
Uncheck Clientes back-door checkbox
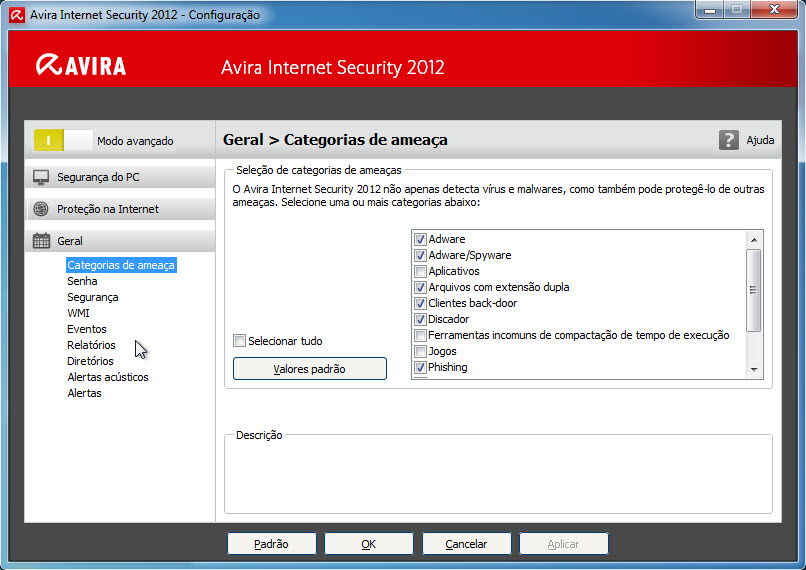[420, 303]
